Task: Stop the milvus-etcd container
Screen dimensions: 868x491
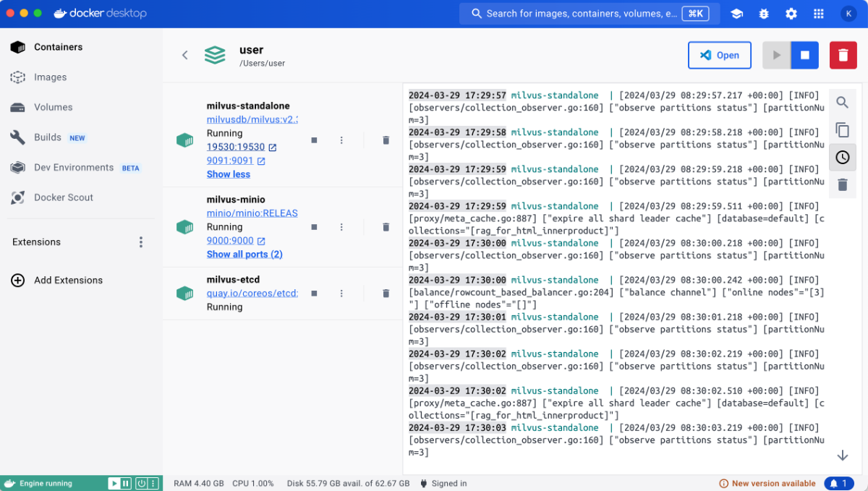Action: (x=314, y=294)
